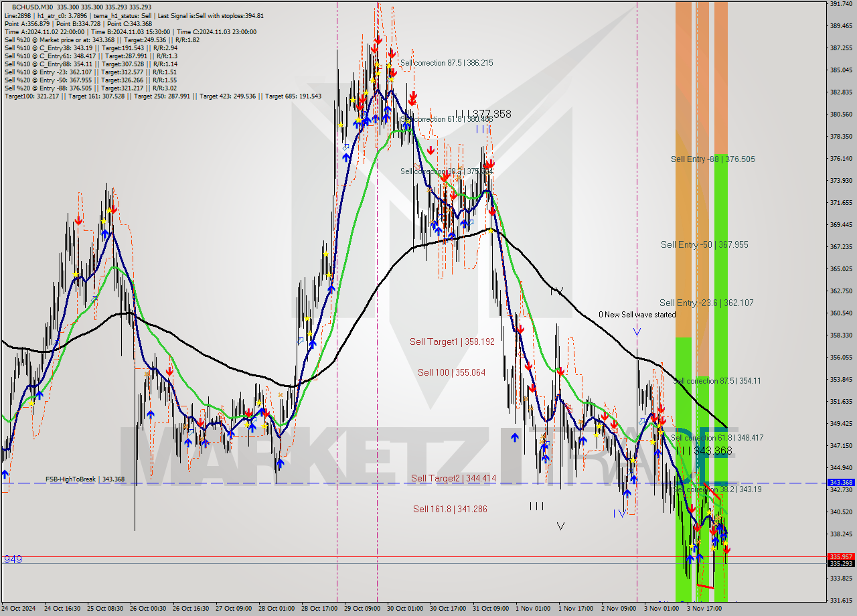Click 'Sell 161.8 | 341.286' label

[450, 510]
